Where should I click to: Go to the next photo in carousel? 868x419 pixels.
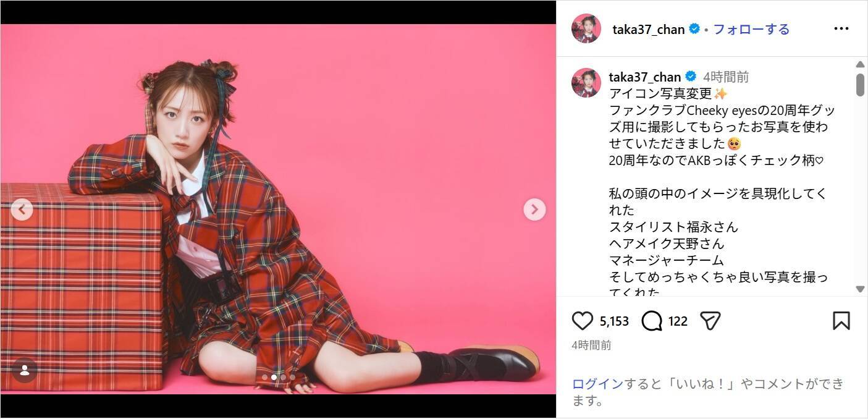[534, 209]
